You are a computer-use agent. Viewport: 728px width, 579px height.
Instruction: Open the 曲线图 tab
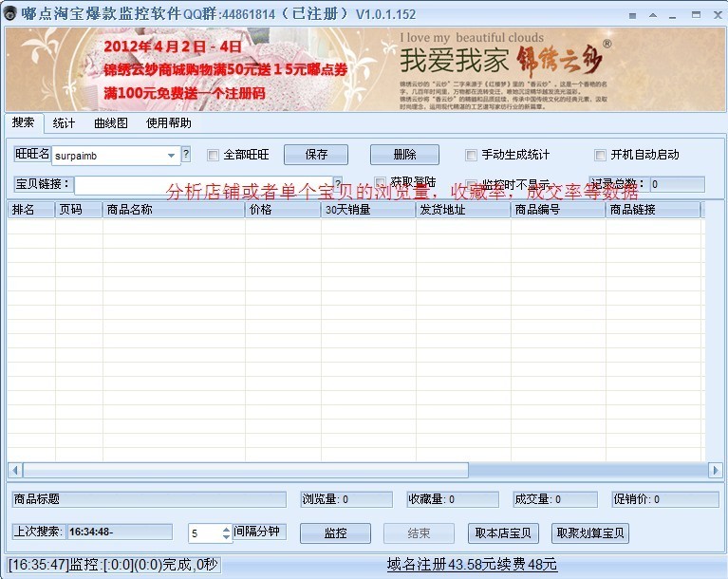coord(111,123)
